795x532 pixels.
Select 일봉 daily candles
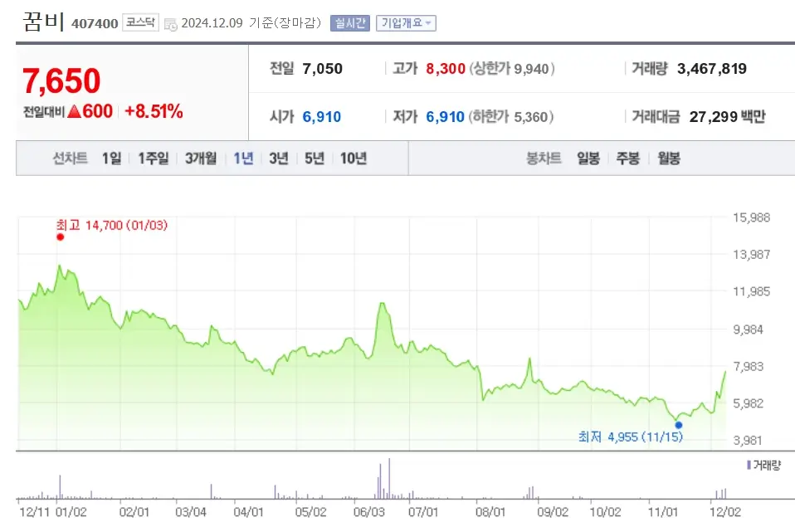coord(588,157)
